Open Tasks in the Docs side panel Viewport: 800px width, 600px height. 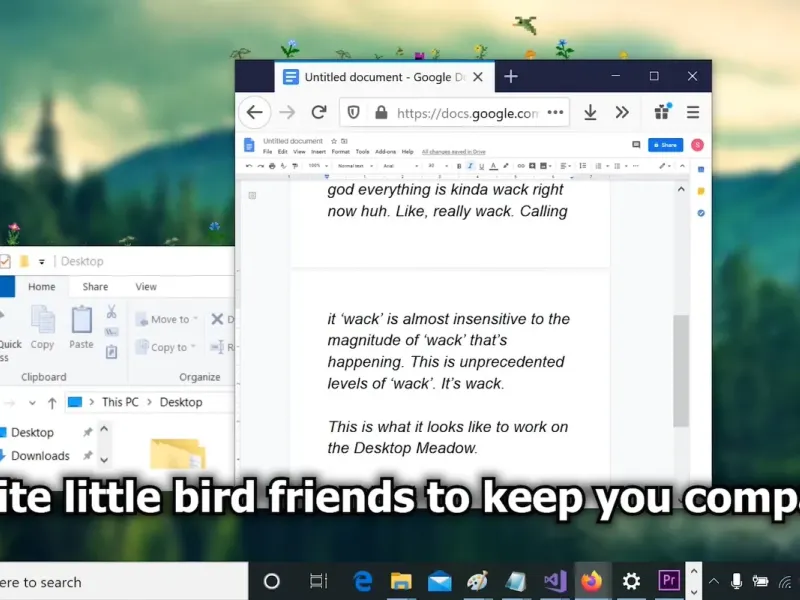tap(701, 213)
